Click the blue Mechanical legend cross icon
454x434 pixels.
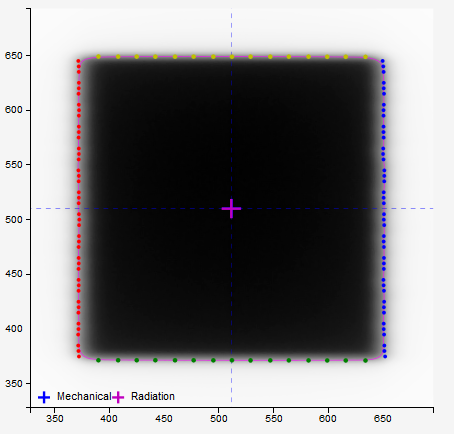[x=44, y=397]
